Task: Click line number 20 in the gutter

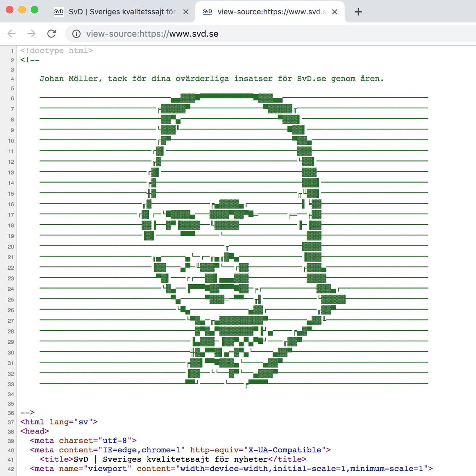Action: [11, 247]
